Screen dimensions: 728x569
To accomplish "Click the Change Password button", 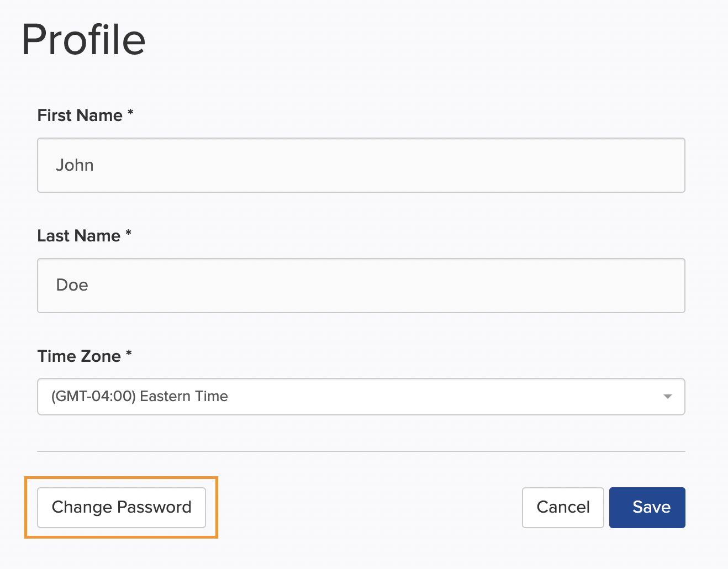I will click(x=121, y=507).
